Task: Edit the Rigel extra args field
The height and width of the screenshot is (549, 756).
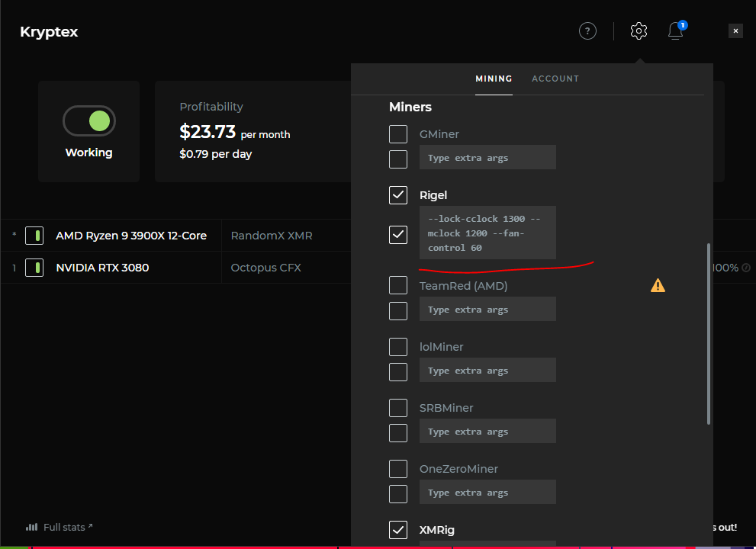Action: [x=487, y=233]
